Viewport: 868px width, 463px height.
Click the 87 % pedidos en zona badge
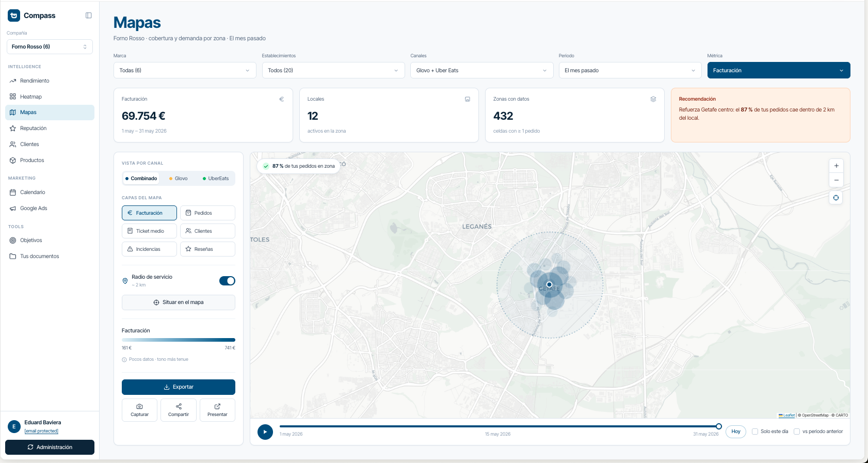coord(299,166)
